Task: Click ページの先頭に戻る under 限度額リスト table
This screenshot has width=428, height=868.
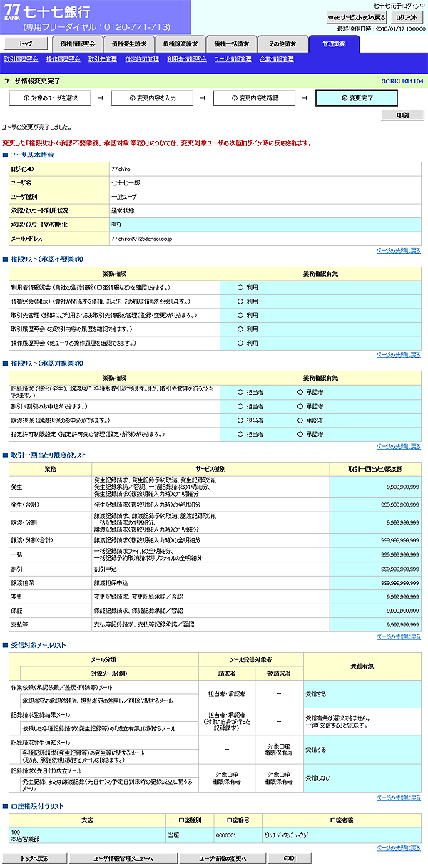Action: click(x=399, y=636)
